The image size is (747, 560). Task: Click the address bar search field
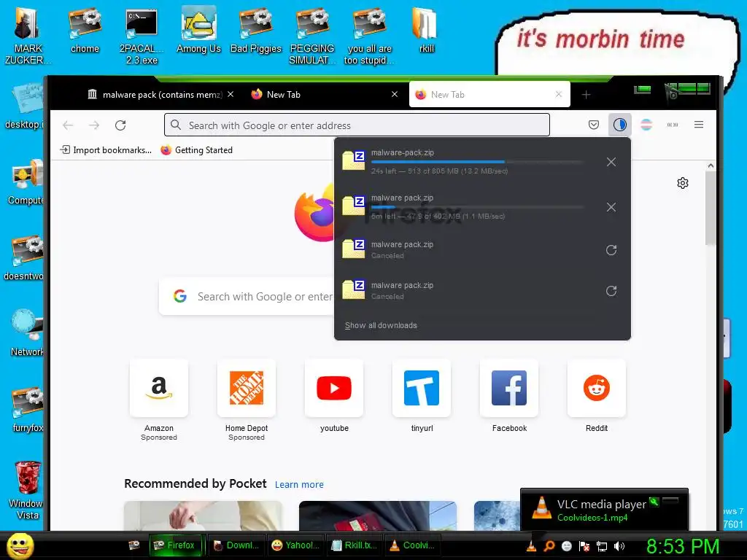tap(357, 125)
